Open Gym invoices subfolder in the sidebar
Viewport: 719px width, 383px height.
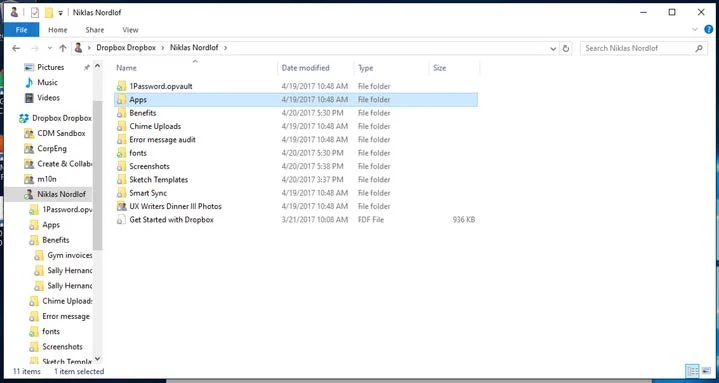(x=70, y=255)
